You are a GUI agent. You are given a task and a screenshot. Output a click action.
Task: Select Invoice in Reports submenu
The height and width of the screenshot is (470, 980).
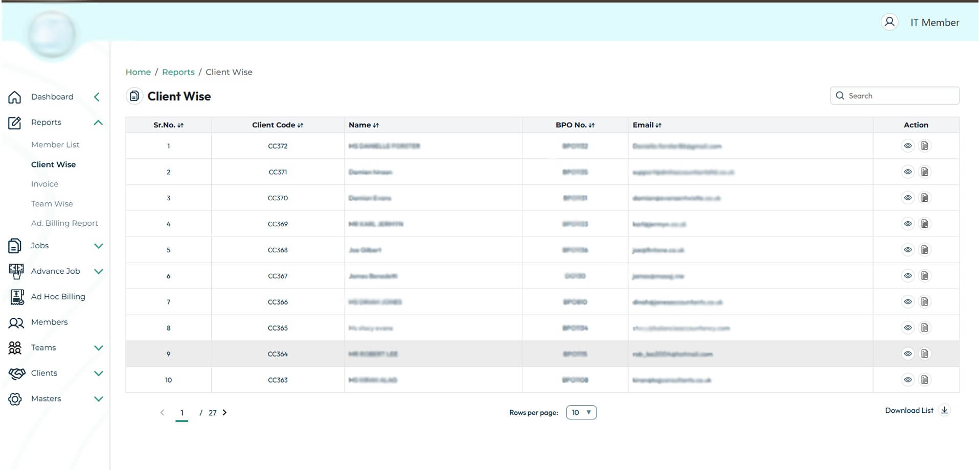coord(44,184)
